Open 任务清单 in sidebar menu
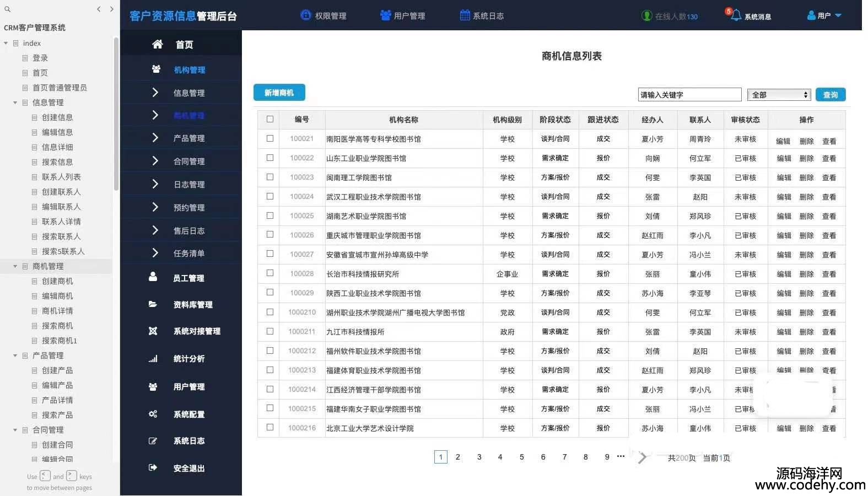 point(189,254)
